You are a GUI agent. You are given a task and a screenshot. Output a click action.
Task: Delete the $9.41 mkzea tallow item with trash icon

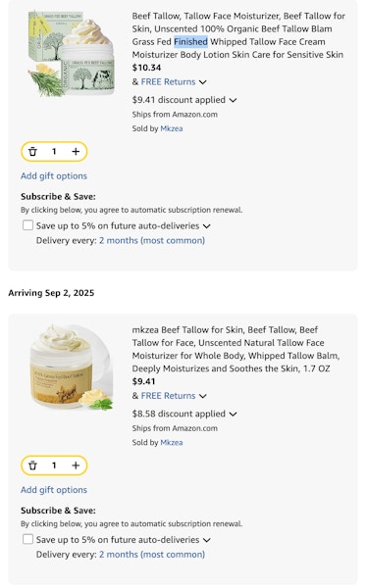coord(33,465)
